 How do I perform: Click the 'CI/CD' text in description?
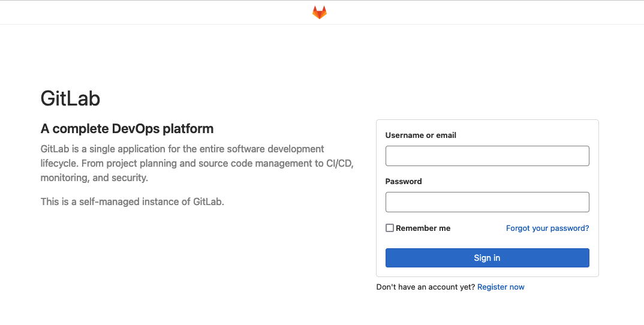(339, 163)
